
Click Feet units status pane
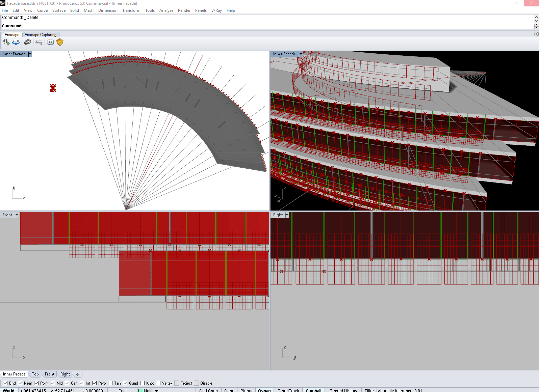(x=123, y=390)
